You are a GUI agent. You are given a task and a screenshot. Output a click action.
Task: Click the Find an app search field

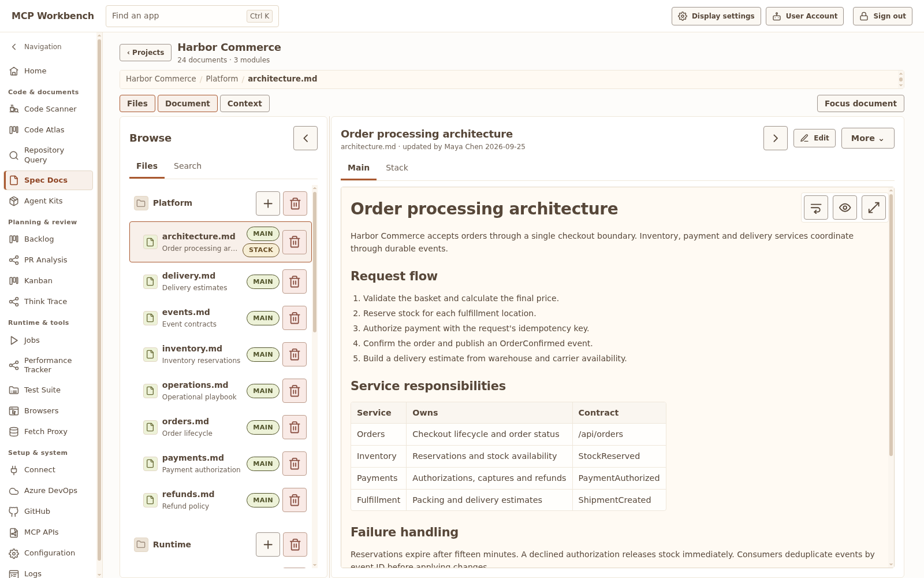(x=192, y=16)
